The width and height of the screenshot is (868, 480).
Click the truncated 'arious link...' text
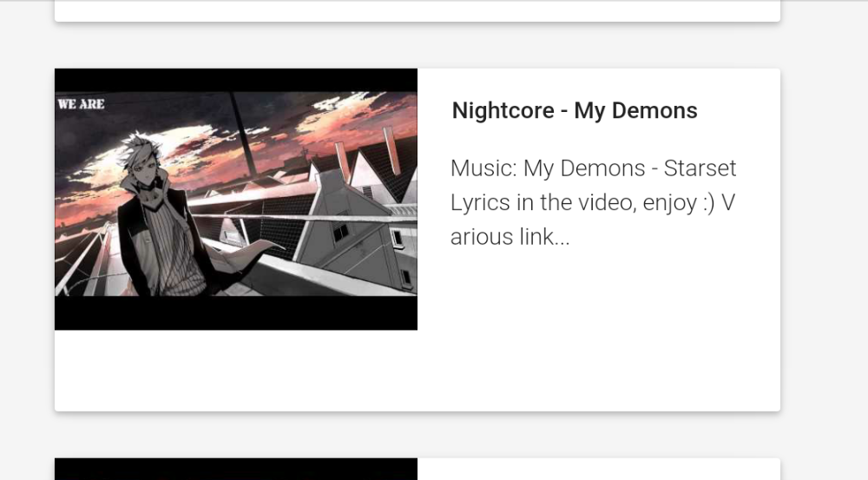click(x=510, y=237)
